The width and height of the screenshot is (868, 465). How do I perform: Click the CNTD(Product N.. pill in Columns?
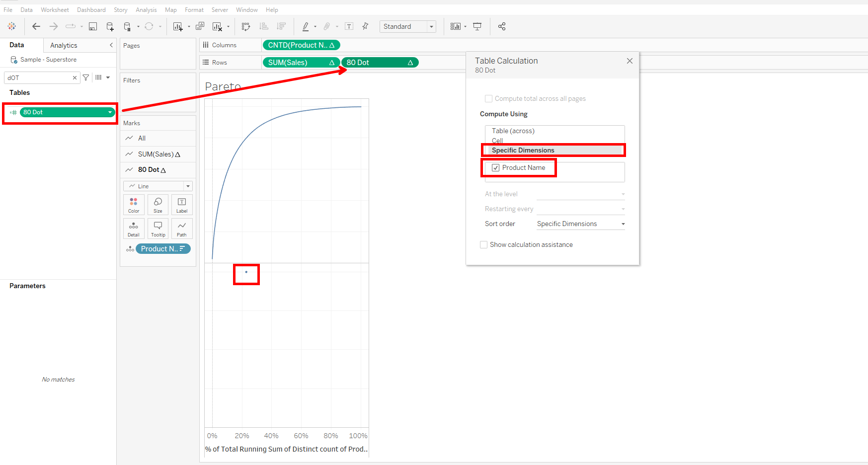tap(301, 45)
